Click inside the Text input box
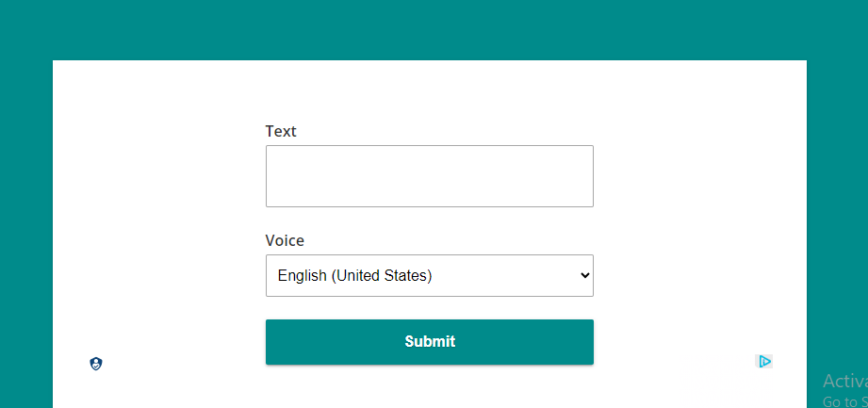 (429, 176)
